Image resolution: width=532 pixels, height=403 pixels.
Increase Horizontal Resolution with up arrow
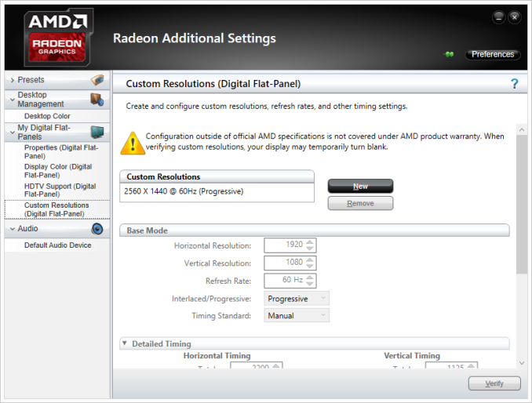309,242
